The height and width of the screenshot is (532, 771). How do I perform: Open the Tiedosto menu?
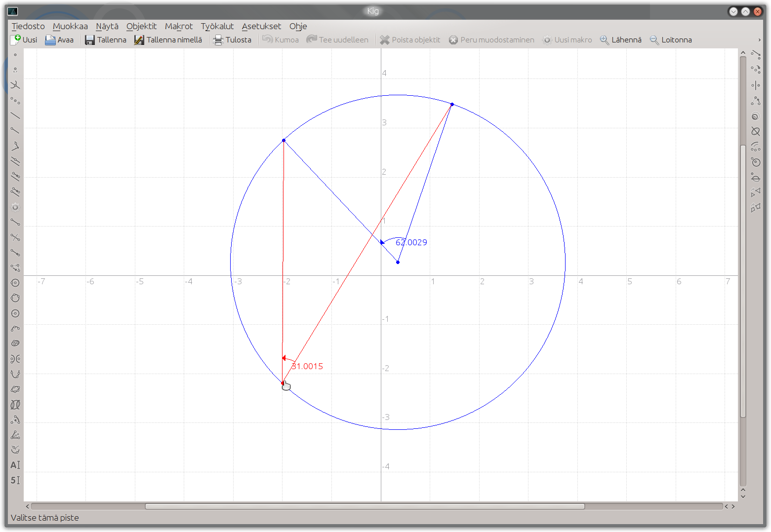[28, 26]
